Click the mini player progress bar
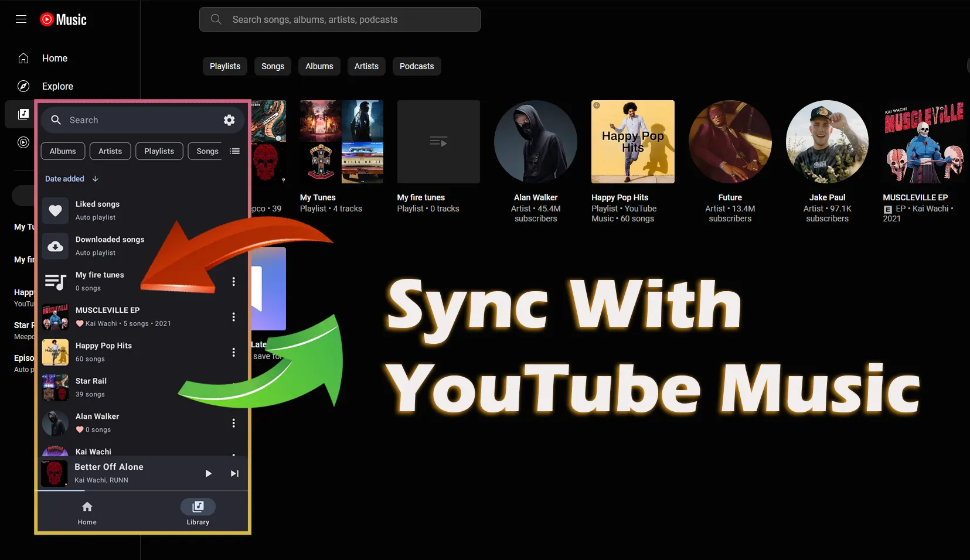 pyautogui.click(x=143, y=490)
